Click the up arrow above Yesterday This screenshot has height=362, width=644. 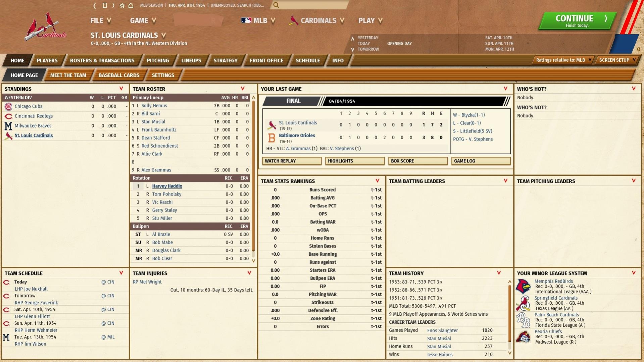pyautogui.click(x=352, y=38)
